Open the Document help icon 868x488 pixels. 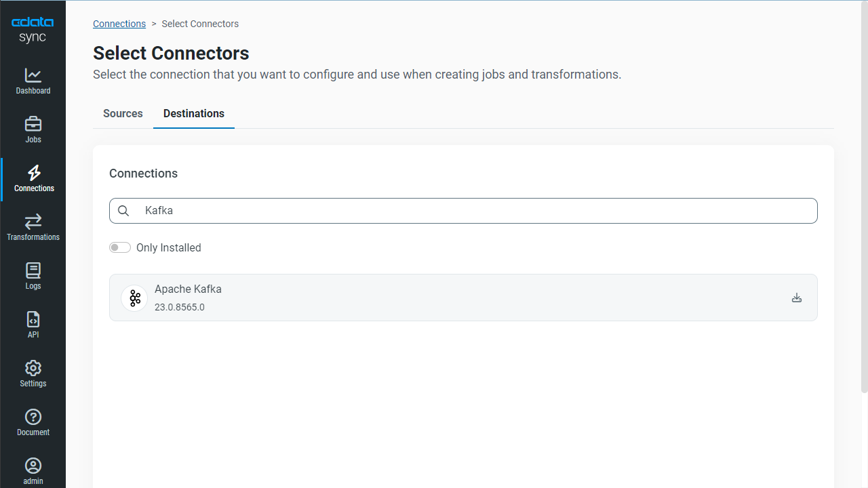tap(33, 417)
